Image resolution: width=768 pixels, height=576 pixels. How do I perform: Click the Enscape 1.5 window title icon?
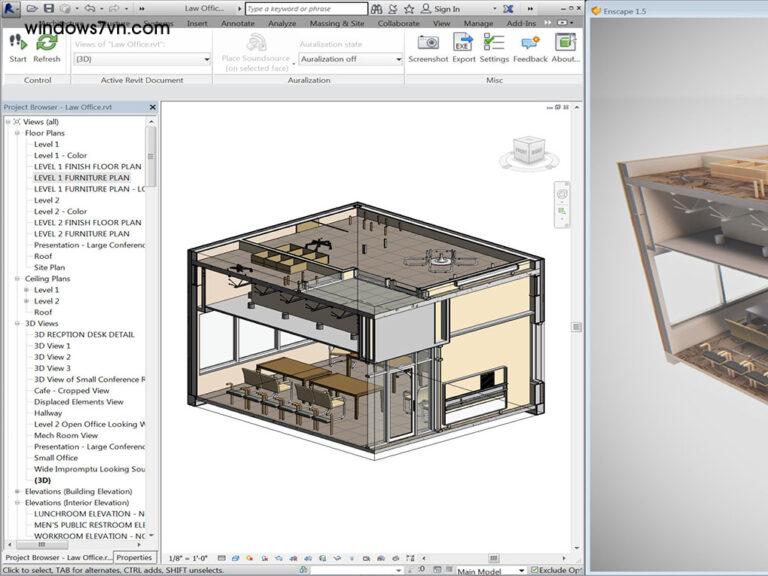596,11
